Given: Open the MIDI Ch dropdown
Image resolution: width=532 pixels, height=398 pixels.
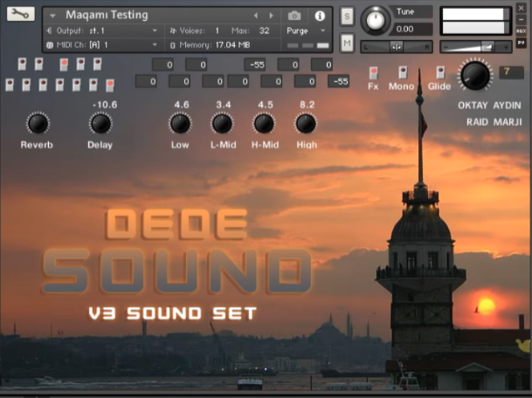Looking at the screenshot, I should [x=105, y=45].
